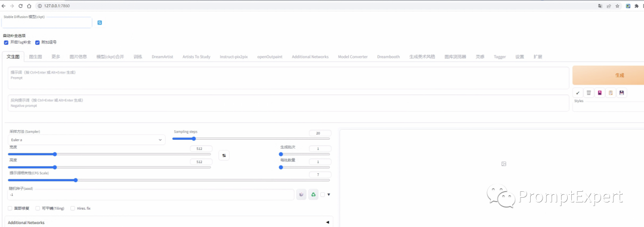Enable the 面部修复 checkbox
This screenshot has height=227, width=644.
(10, 208)
